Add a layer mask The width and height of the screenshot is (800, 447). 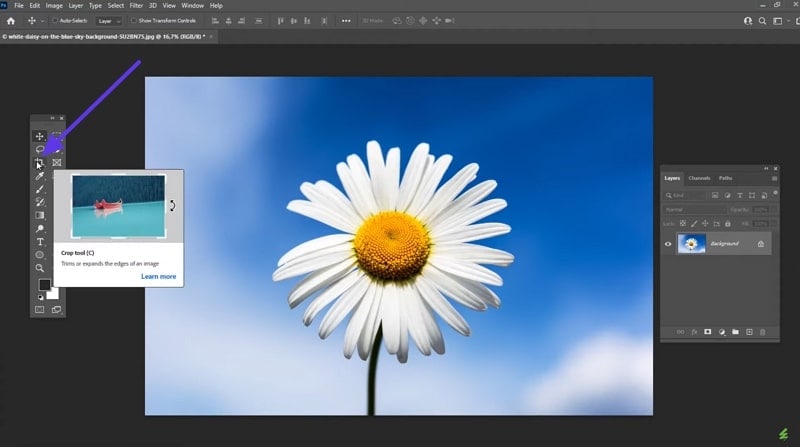tap(708, 332)
